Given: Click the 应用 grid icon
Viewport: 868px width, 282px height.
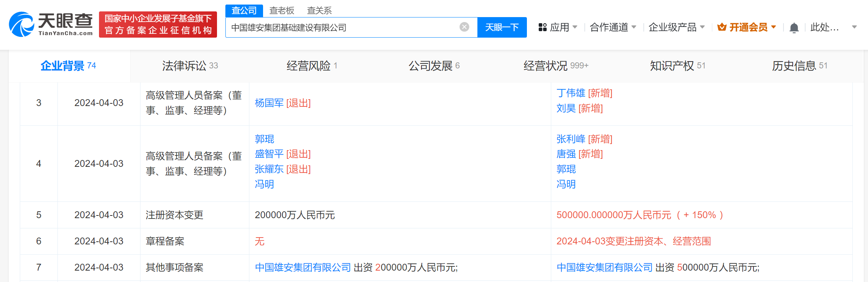Looking at the screenshot, I should coord(542,27).
